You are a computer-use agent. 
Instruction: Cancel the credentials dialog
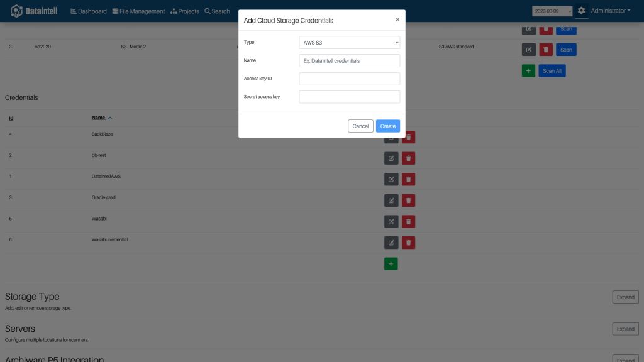360,126
